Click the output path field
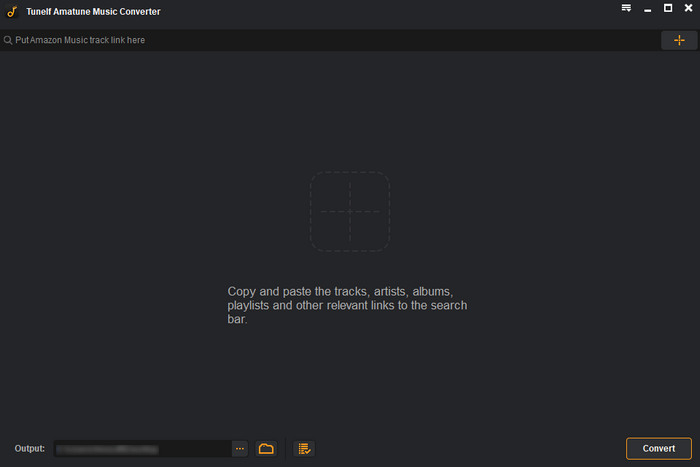This screenshot has height=467, width=700. [x=143, y=449]
